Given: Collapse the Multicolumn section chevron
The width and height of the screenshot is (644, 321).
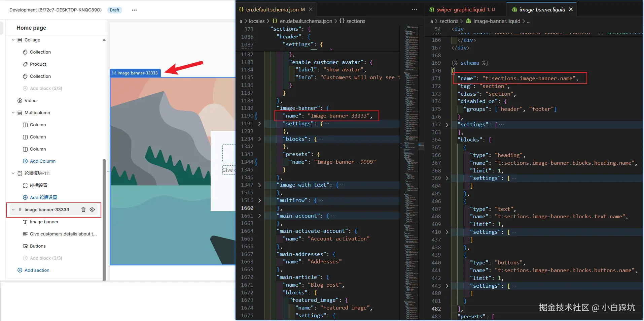Looking at the screenshot, I should click(13, 113).
